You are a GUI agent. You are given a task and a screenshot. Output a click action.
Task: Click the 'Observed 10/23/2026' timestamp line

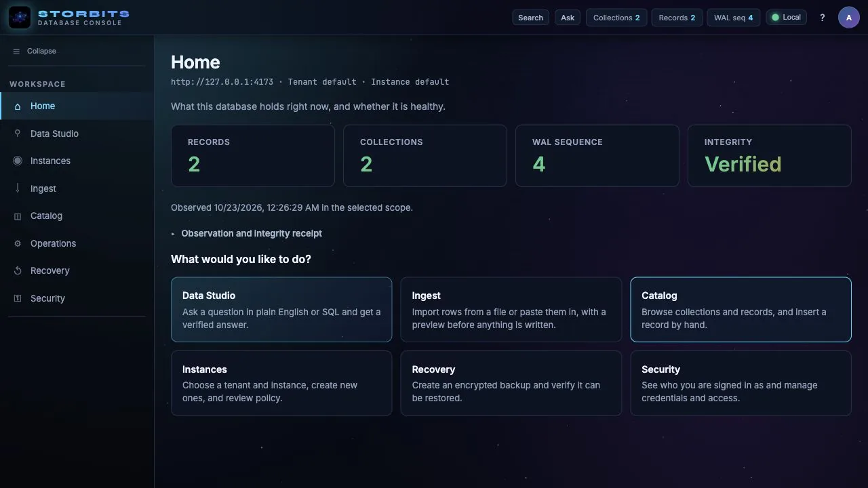pyautogui.click(x=292, y=207)
